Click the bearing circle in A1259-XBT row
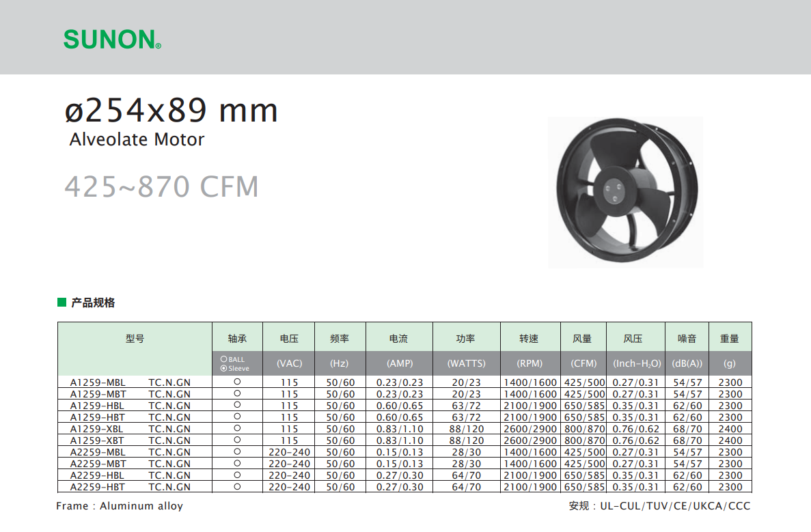This screenshot has width=811, height=532. 237,440
